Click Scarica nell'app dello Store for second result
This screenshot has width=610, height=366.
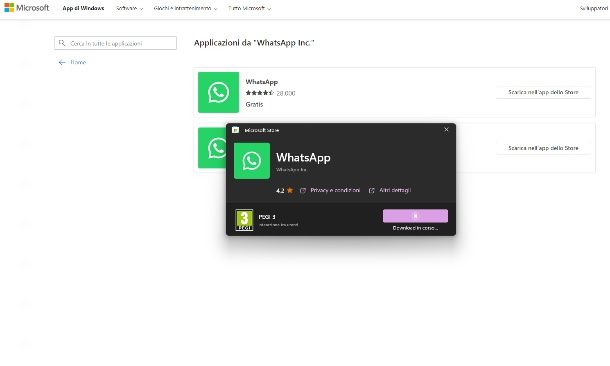tap(543, 148)
